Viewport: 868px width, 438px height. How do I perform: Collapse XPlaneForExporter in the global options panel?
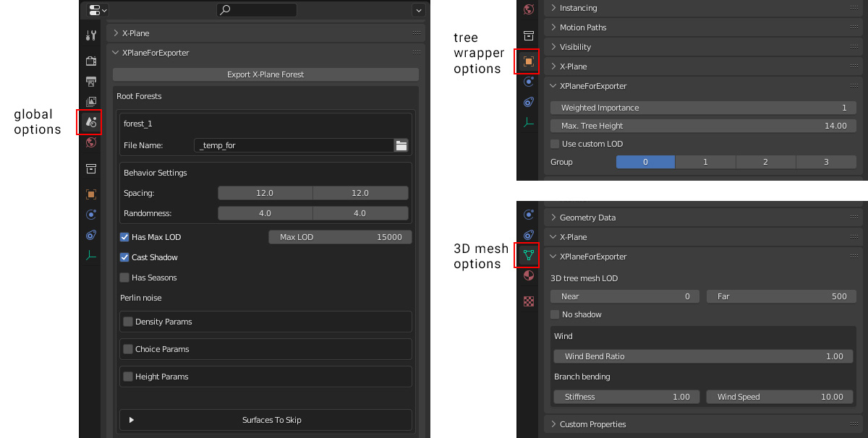[116, 53]
